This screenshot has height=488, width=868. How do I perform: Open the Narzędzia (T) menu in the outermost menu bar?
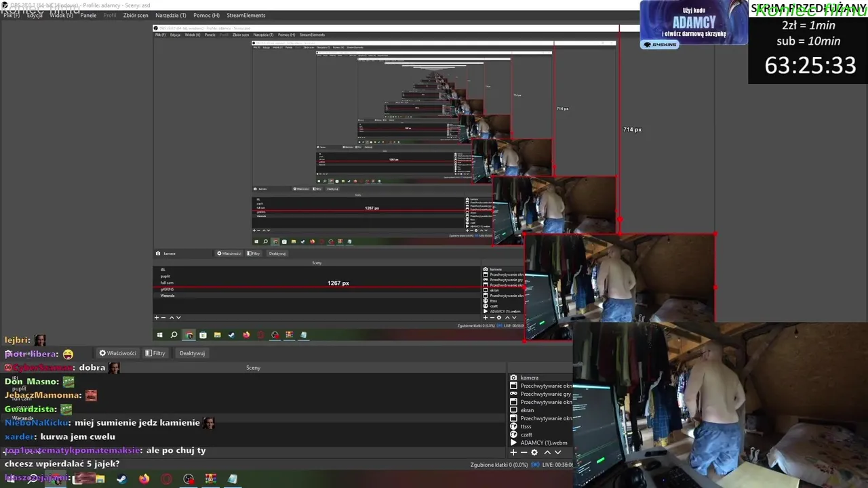pyautogui.click(x=171, y=15)
